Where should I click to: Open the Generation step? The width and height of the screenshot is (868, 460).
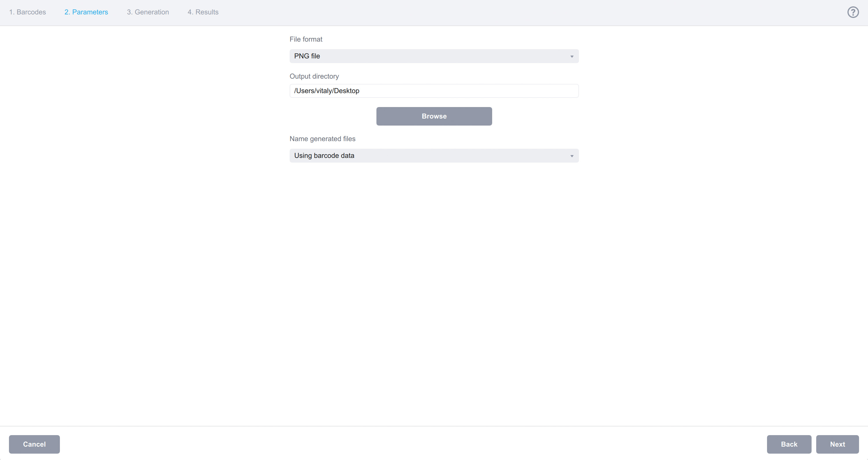tap(148, 12)
